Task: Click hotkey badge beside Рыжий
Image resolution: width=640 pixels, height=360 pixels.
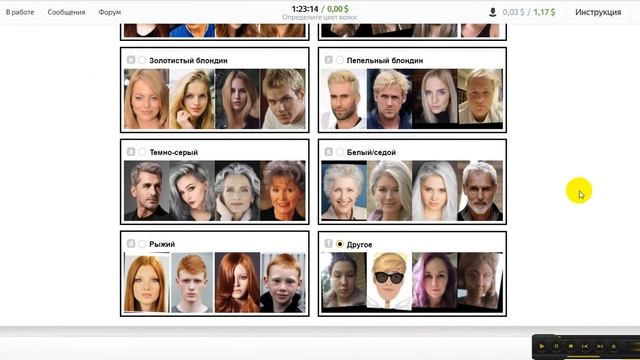Action: click(x=131, y=244)
